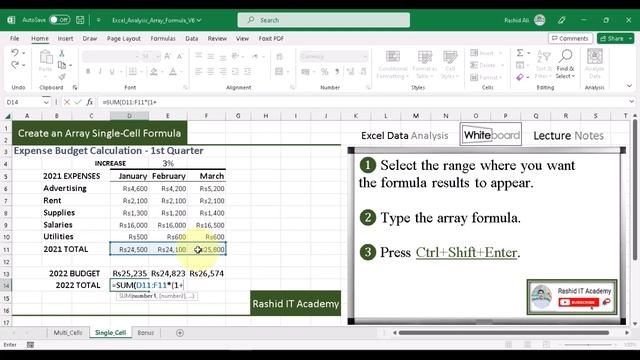Toggle Bold formatting
640x360 pixels.
88,71
